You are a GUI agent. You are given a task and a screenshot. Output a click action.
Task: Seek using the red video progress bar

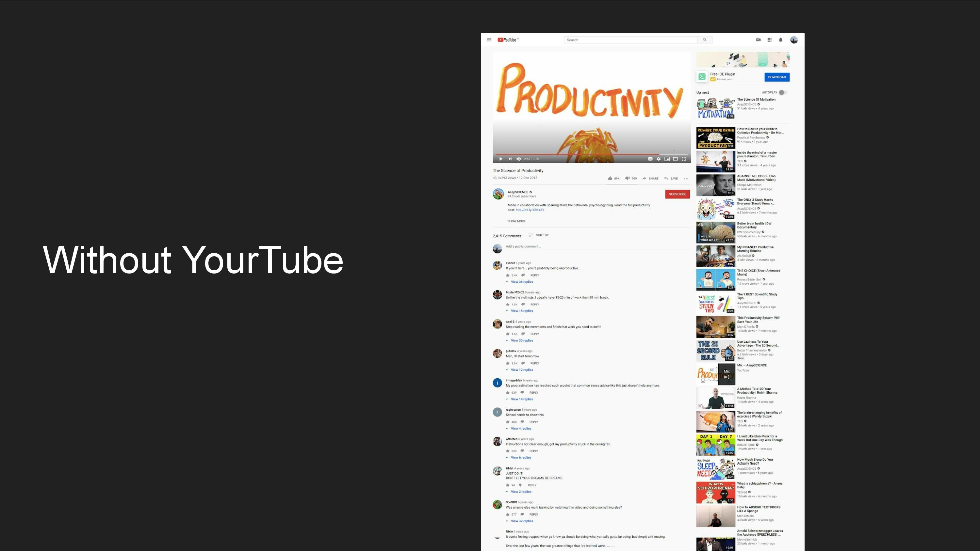coord(590,154)
